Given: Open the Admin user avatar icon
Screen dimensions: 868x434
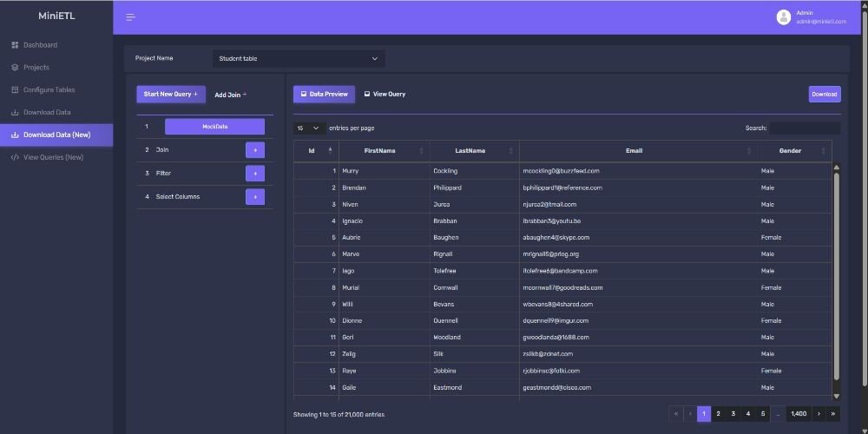Looking at the screenshot, I should tap(784, 17).
